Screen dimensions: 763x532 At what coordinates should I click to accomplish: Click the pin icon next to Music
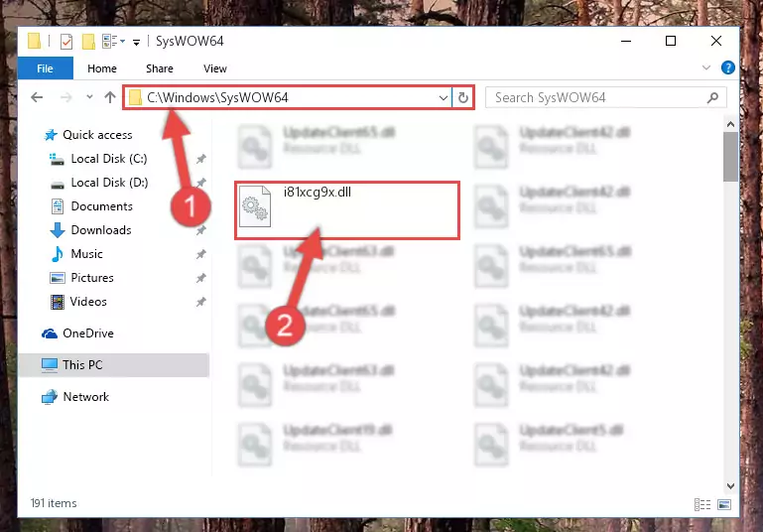(x=201, y=254)
